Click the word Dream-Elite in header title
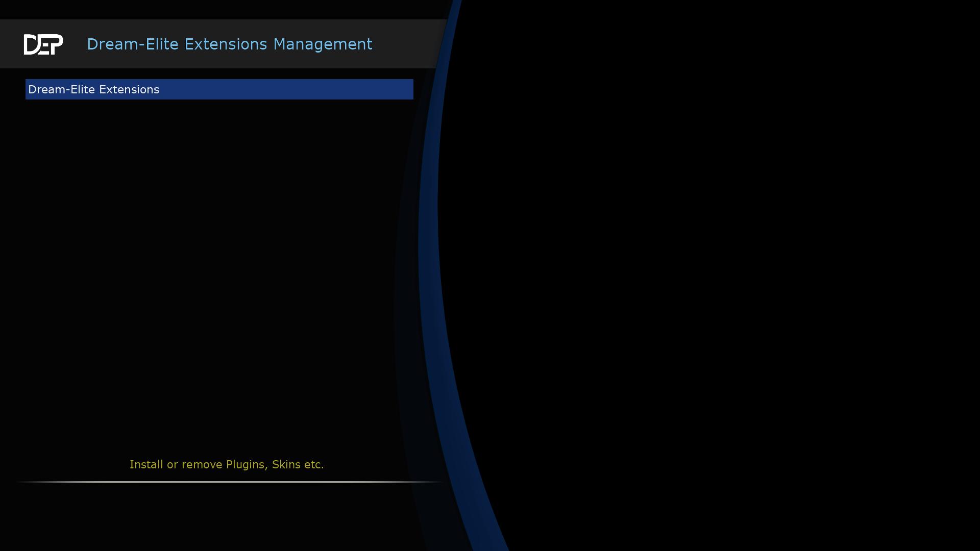 (132, 44)
